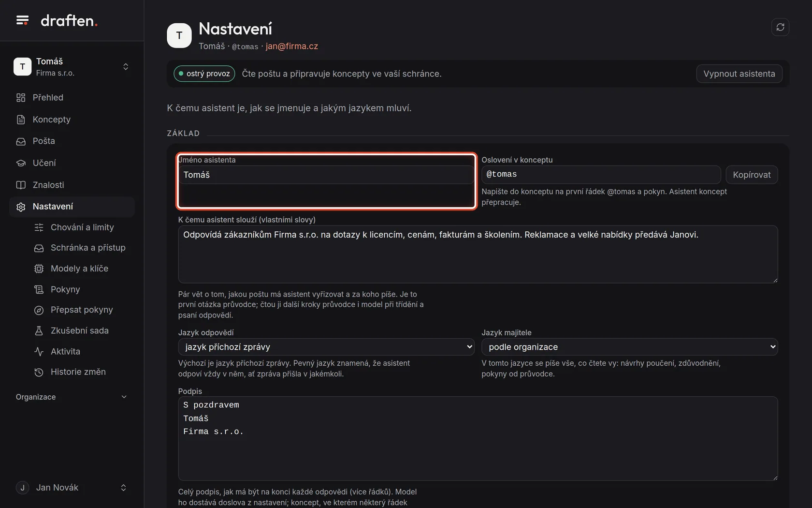Toggle the sidebar hamburger menu icon
This screenshot has height=508, width=812.
(x=22, y=20)
